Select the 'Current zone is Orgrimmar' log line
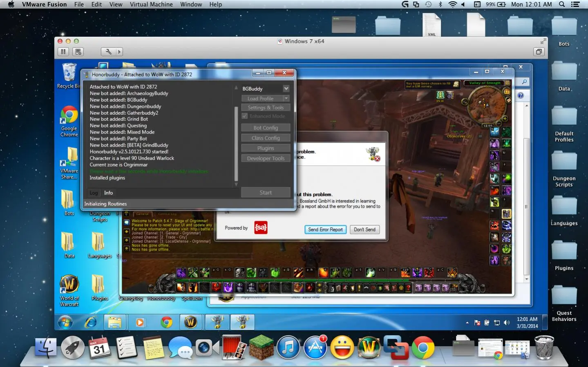The image size is (588, 367). point(118,165)
